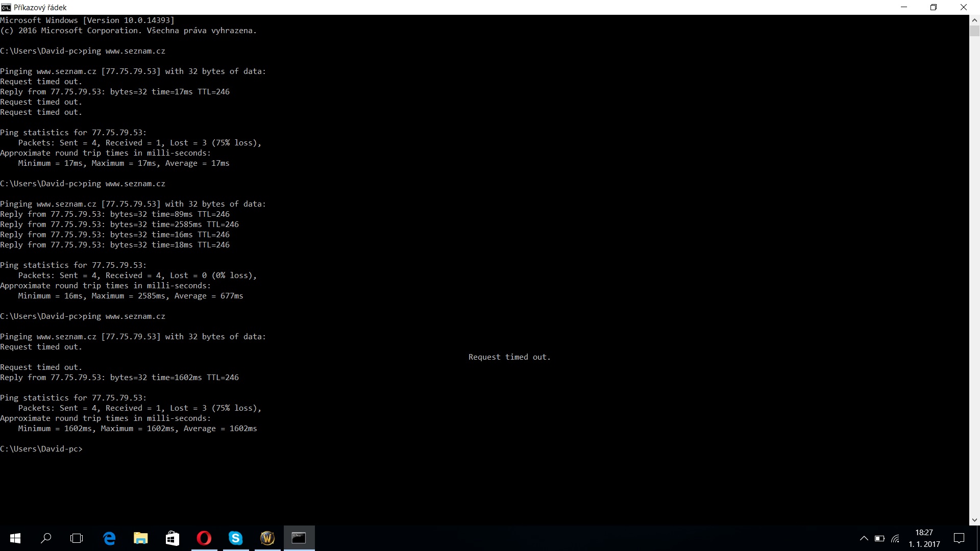Click scrollbar up arrow
Viewport: 980px width, 551px height.
tap(974, 20)
